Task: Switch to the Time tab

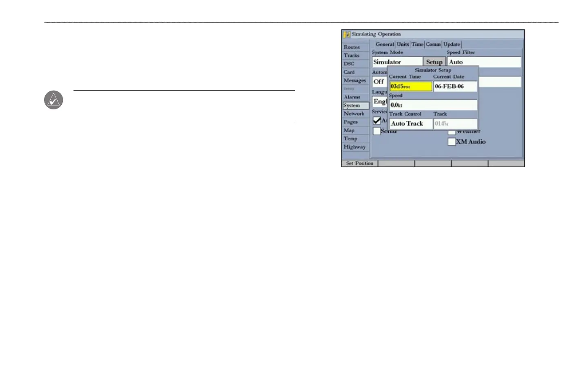Action: tap(417, 44)
